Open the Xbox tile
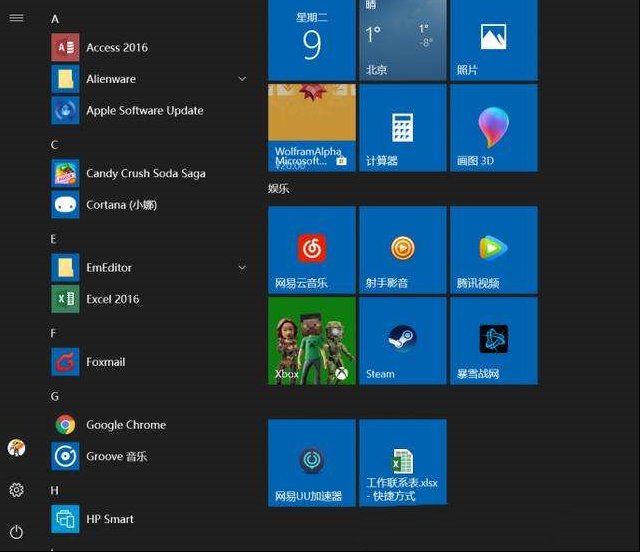The width and height of the screenshot is (640, 552). pyautogui.click(x=312, y=341)
